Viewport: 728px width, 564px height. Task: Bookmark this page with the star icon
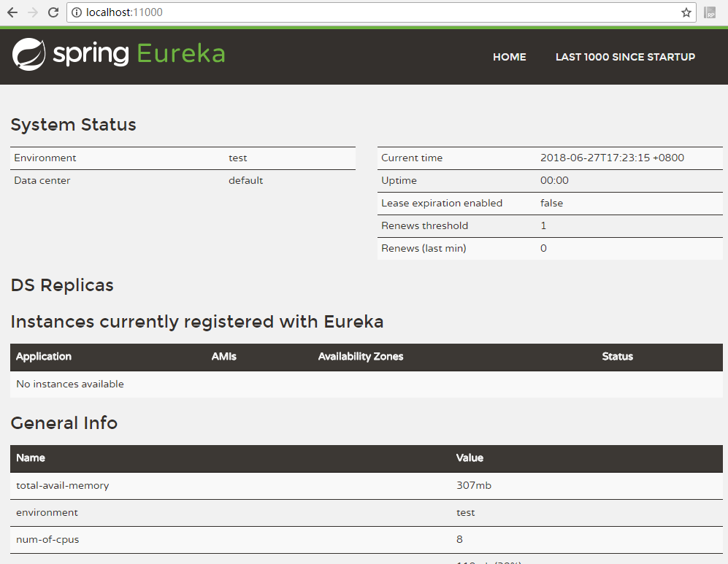pos(686,12)
